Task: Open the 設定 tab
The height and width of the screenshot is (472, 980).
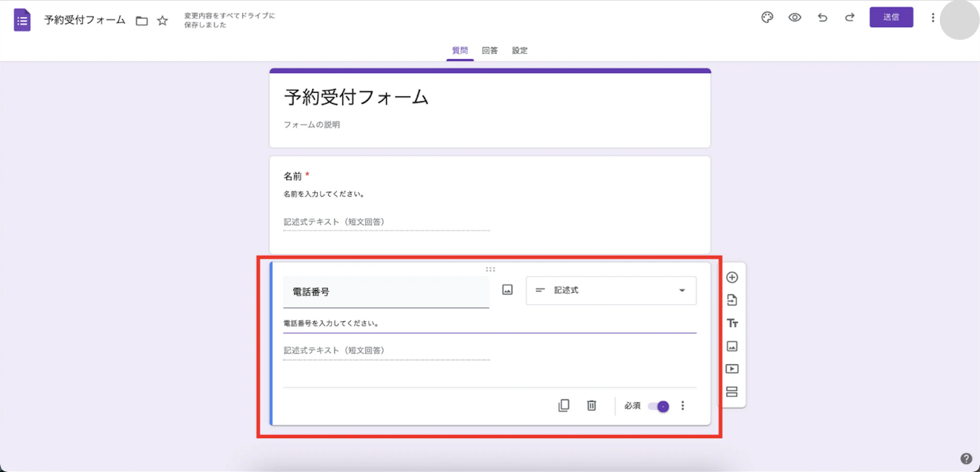Action: point(520,50)
